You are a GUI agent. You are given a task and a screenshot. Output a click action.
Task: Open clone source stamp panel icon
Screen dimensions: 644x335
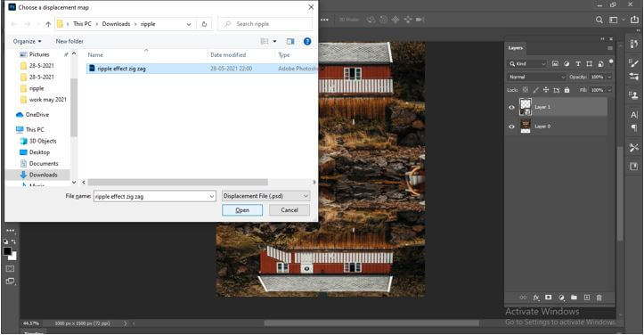633,95
